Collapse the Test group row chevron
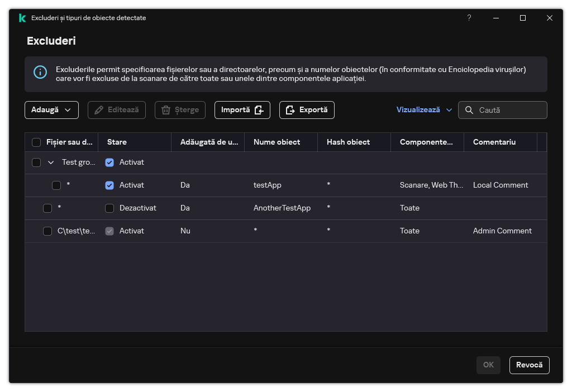The image size is (572, 392). (51, 162)
